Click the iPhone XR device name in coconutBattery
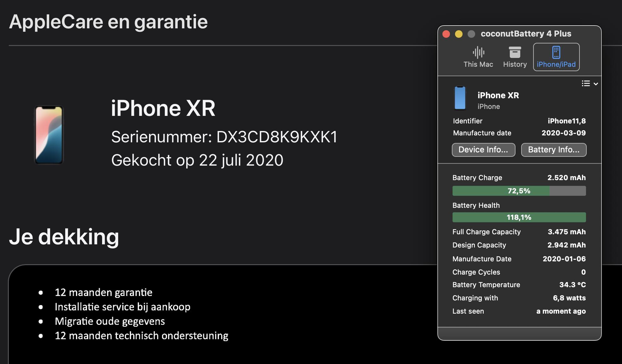The width and height of the screenshot is (622, 364). coord(498,95)
